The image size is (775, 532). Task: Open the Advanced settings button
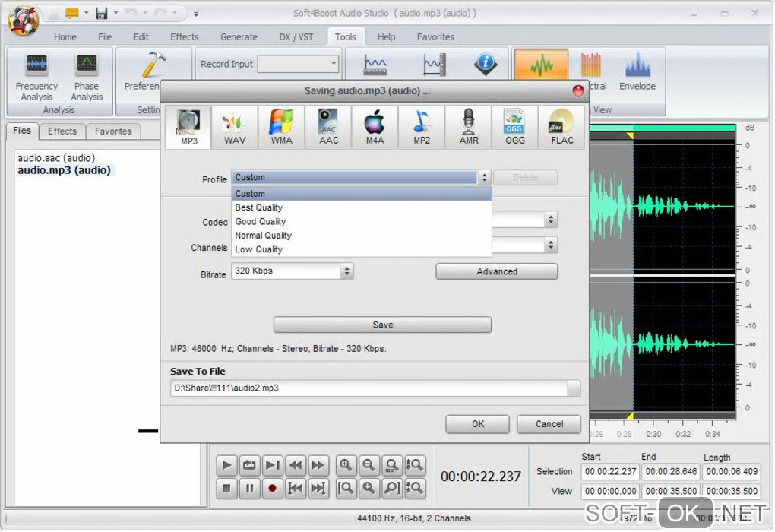(496, 271)
